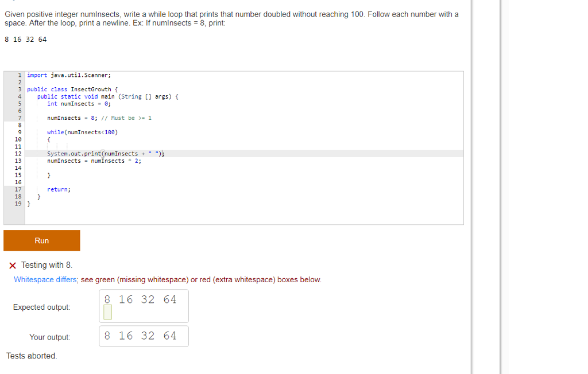
Task: Click the green missing-whitespace box in Expected output
Action: tap(107, 311)
